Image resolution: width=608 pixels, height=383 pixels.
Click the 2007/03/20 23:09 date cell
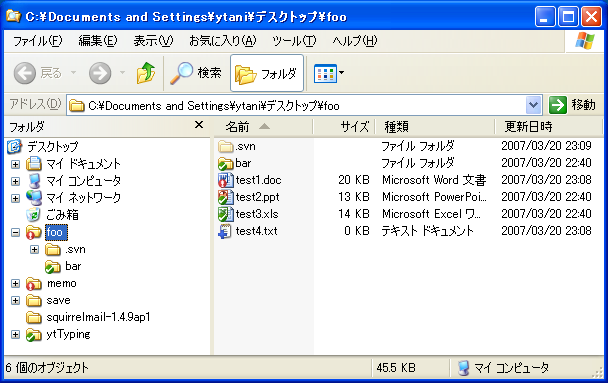(546, 146)
